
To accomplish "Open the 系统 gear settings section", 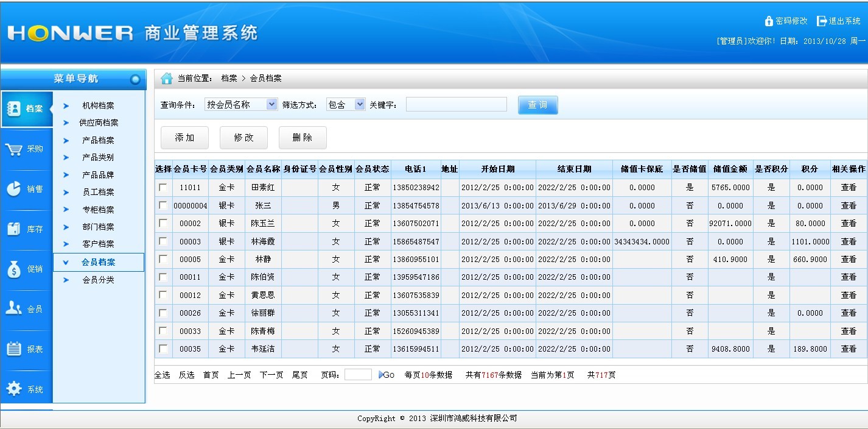I will 26,389.
